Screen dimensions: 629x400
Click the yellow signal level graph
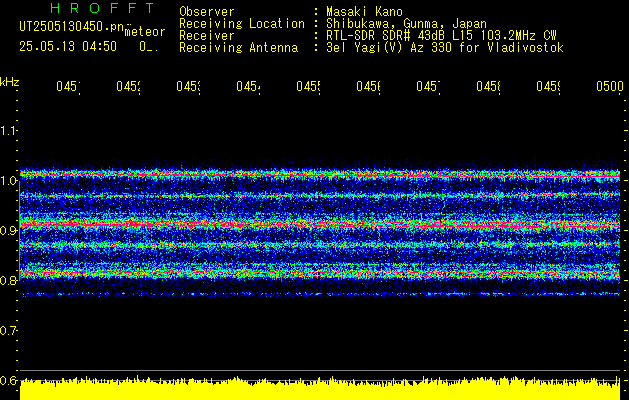[x=320, y=388]
